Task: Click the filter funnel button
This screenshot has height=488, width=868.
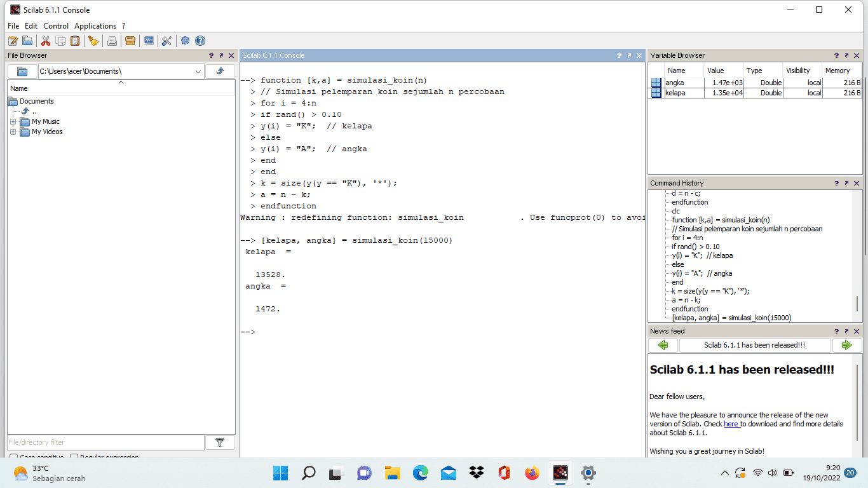Action: tap(220, 442)
